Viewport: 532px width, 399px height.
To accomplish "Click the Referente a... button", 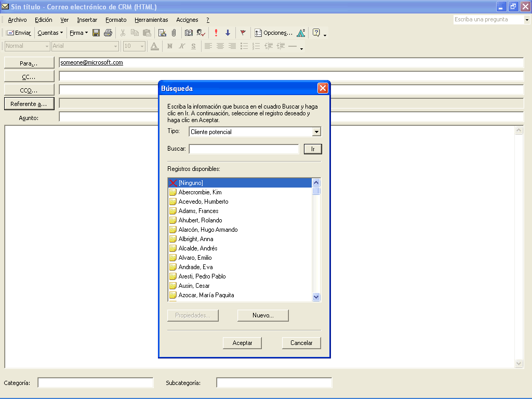I will pyautogui.click(x=29, y=104).
